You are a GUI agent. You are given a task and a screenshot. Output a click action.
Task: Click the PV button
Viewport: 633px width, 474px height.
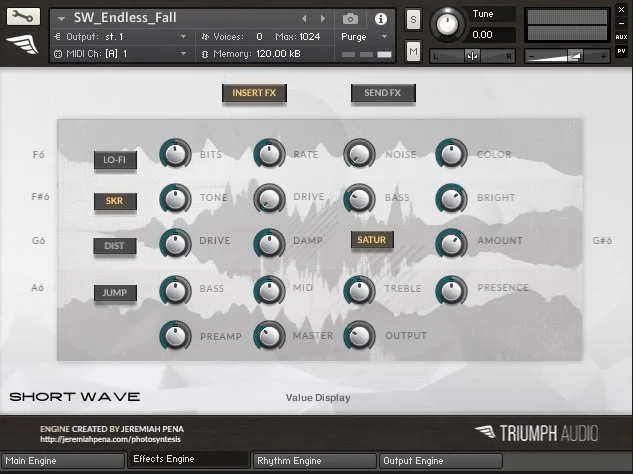(621, 51)
